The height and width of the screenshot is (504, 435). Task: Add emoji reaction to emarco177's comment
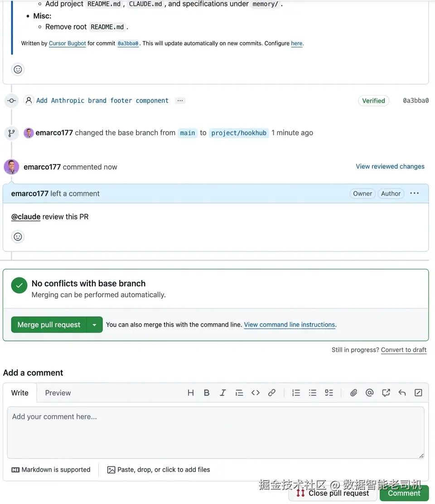(x=18, y=237)
